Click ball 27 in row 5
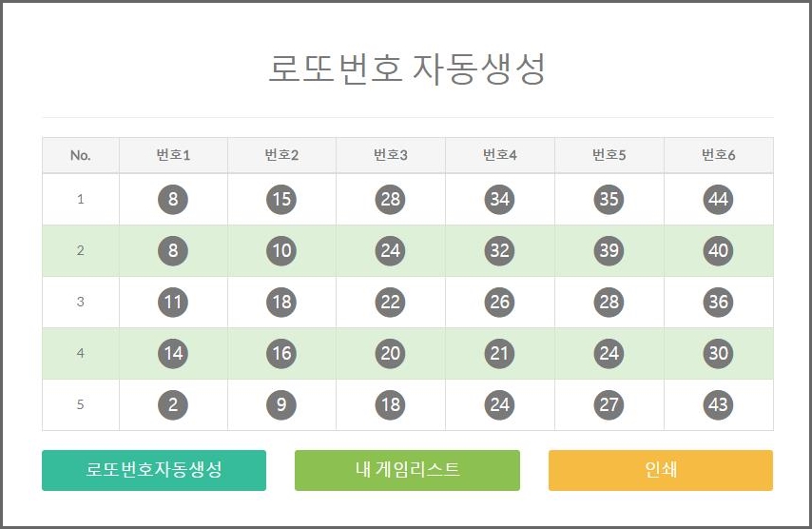 click(609, 404)
